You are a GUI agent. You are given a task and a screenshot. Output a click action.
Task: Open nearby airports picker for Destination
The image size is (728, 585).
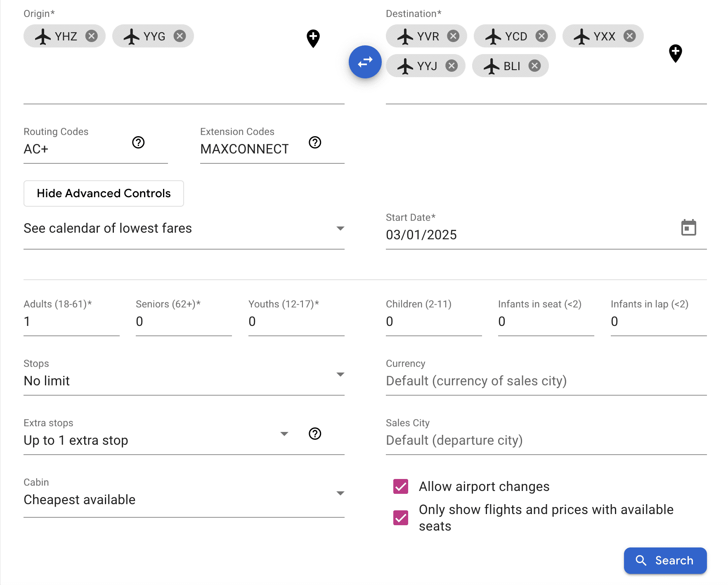tap(675, 53)
